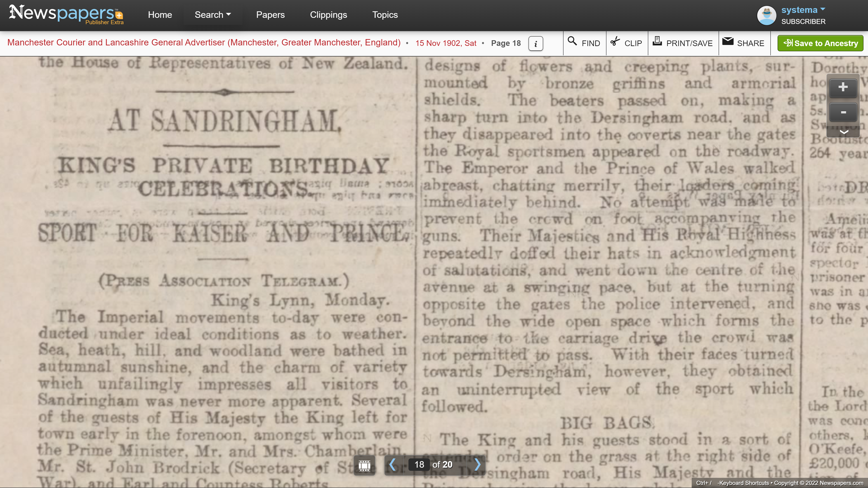Open the Search dropdown menu
868x488 pixels.
213,15
